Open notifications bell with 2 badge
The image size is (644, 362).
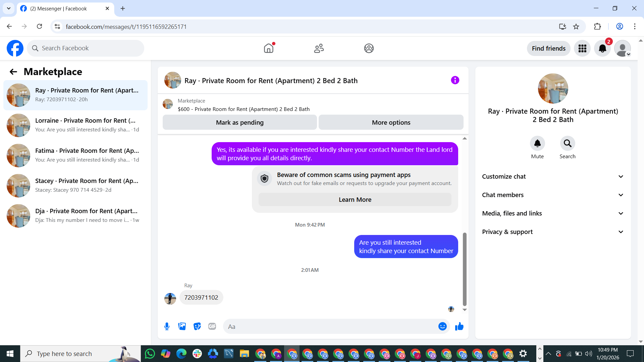tap(602, 49)
